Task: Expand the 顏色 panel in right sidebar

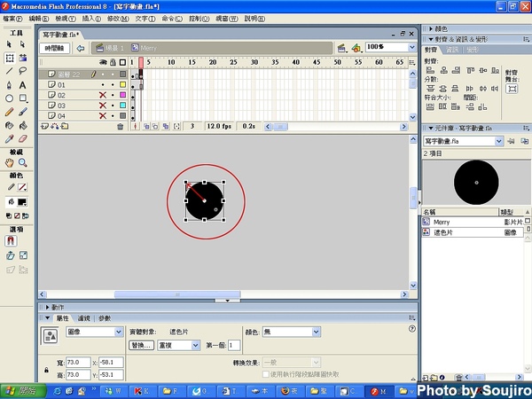Action: click(x=440, y=28)
